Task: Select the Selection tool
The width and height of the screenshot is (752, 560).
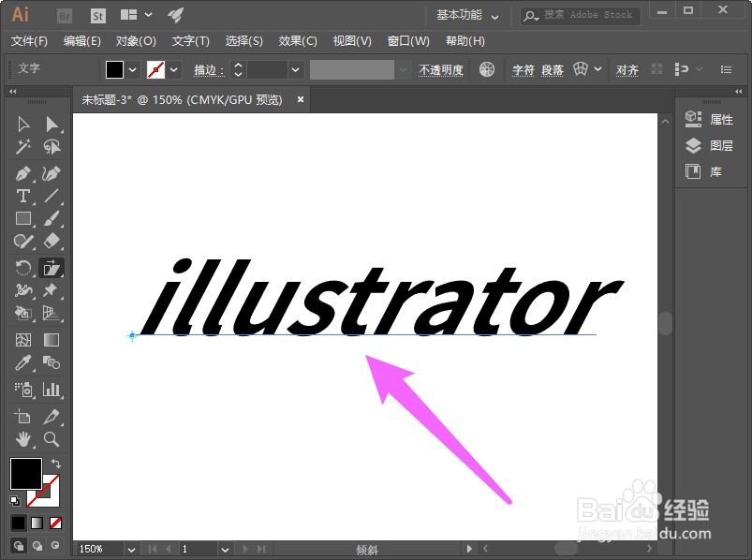Action: click(23, 124)
